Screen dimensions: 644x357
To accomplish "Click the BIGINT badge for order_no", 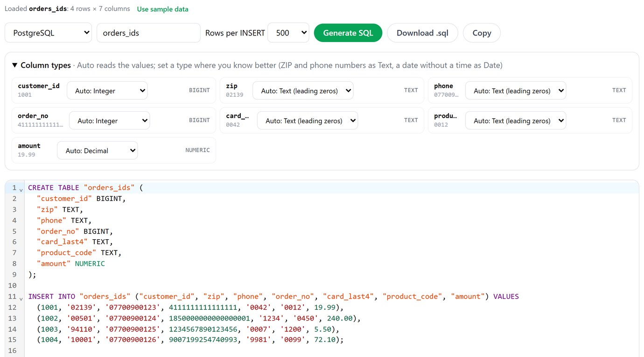I will (x=199, y=120).
